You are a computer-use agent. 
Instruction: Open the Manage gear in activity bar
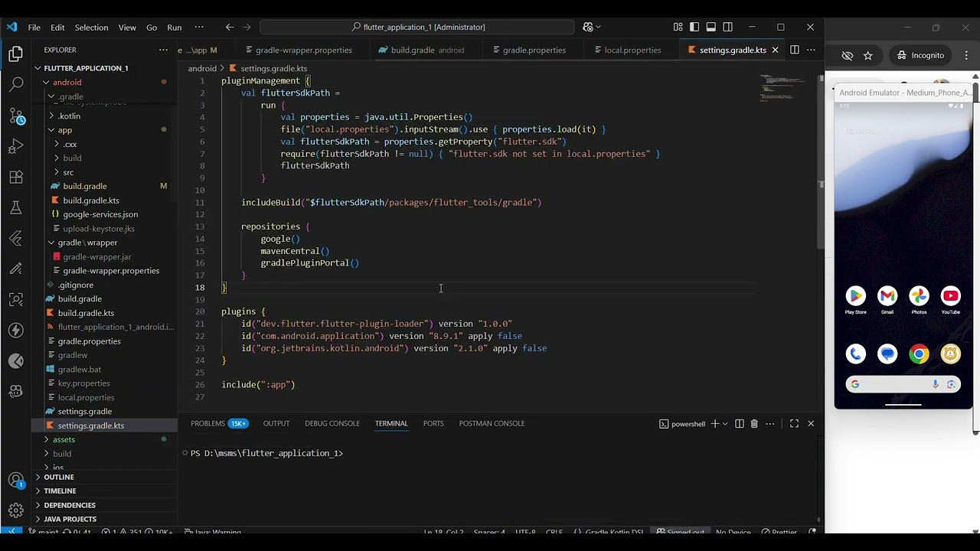16,510
